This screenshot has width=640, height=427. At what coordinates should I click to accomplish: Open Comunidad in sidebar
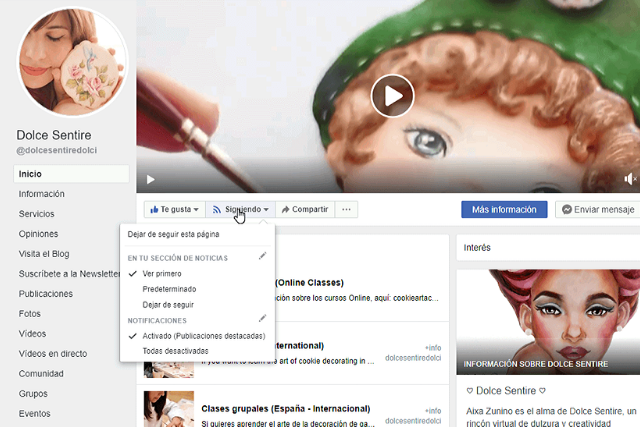click(41, 374)
